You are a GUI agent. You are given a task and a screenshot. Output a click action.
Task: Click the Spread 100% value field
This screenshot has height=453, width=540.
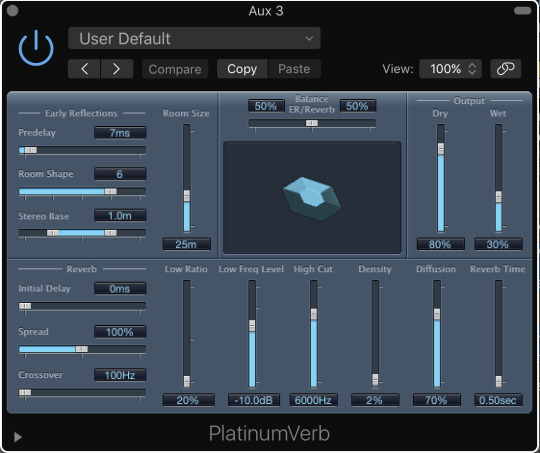[x=120, y=332]
